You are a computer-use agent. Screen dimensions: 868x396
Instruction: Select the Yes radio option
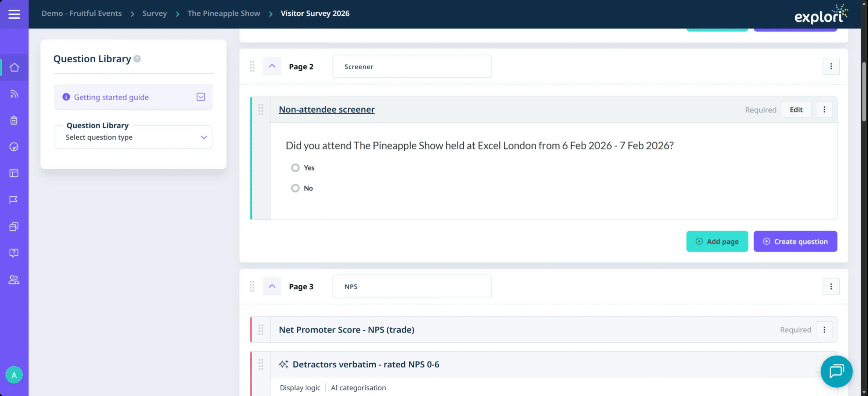295,168
